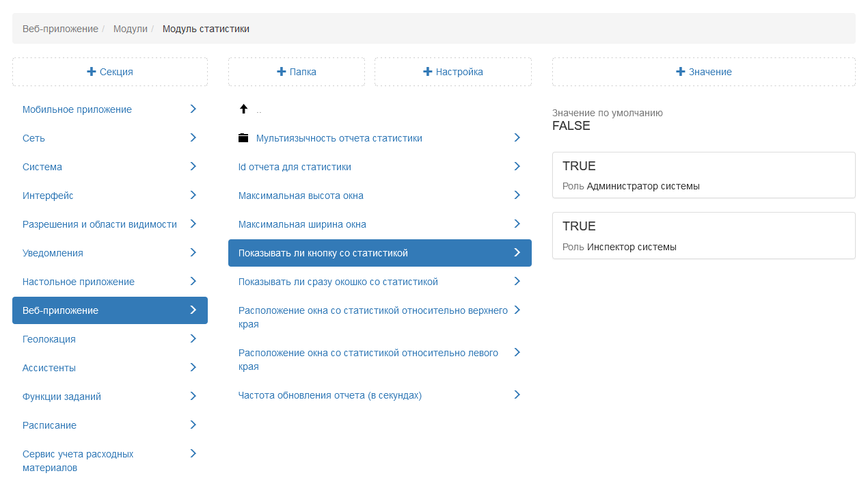This screenshot has width=868, height=495.
Task: Click the plus icon on Настройка button
Action: point(428,72)
